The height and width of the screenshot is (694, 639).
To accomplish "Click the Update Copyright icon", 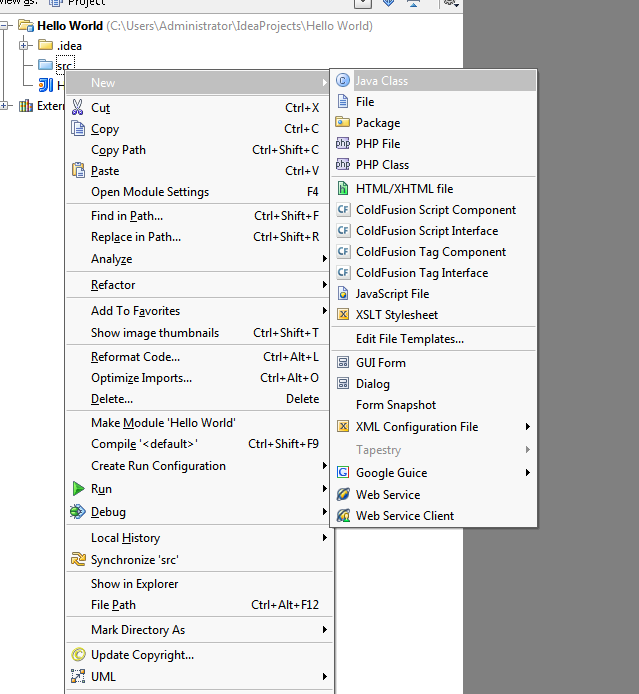I will pos(78,654).
